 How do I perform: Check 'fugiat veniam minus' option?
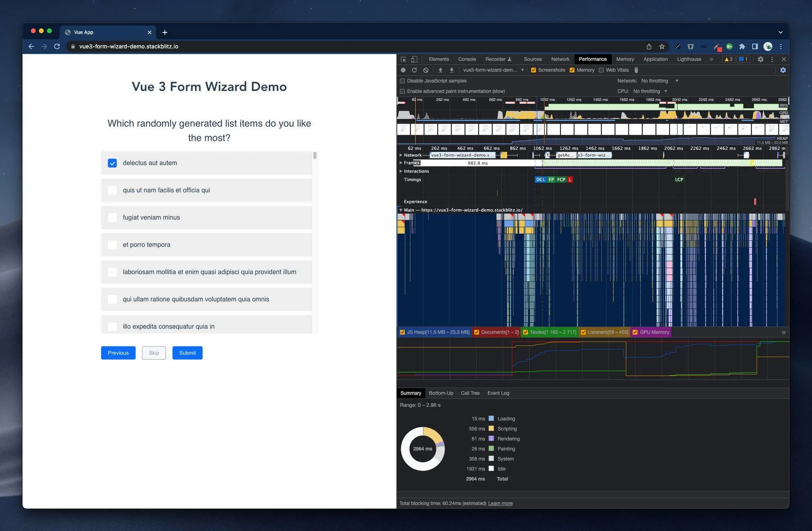point(112,218)
